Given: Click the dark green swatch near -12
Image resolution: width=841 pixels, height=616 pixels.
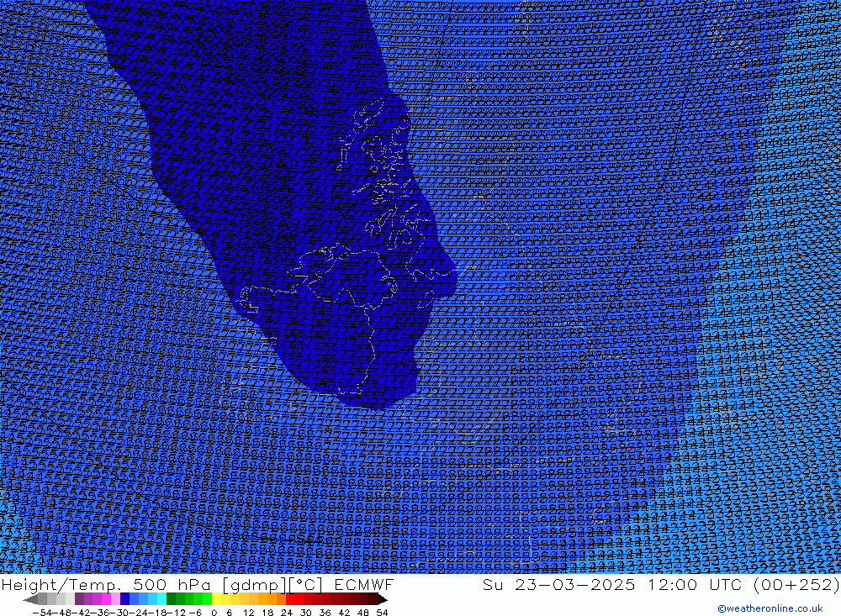Looking at the screenshot, I should pos(171,599).
